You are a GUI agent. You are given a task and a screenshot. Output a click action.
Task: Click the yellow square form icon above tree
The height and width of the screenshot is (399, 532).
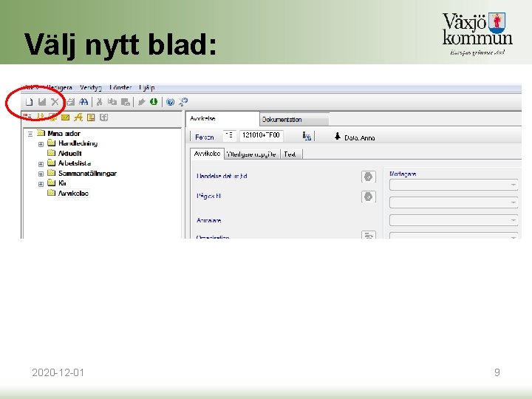tap(91, 117)
